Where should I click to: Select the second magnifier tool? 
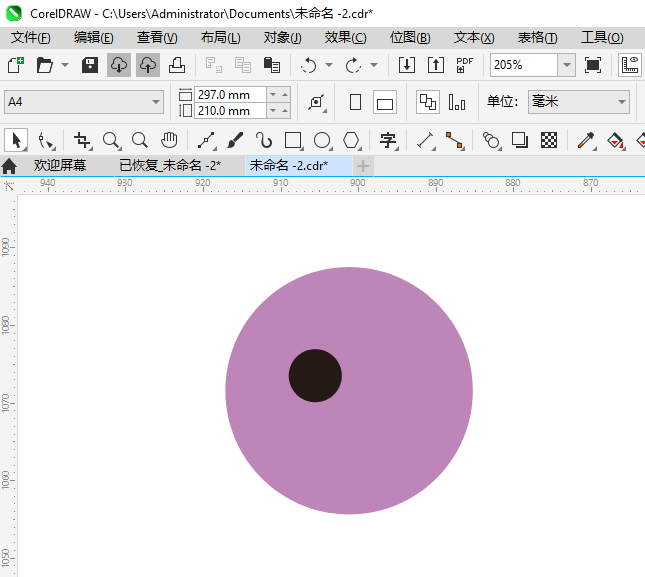(140, 140)
